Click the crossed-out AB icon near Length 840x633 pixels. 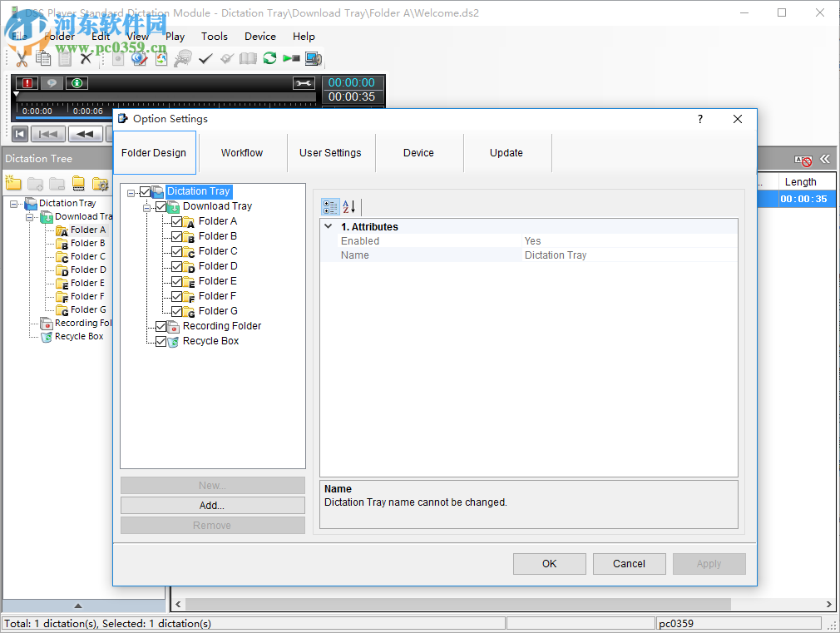803,161
